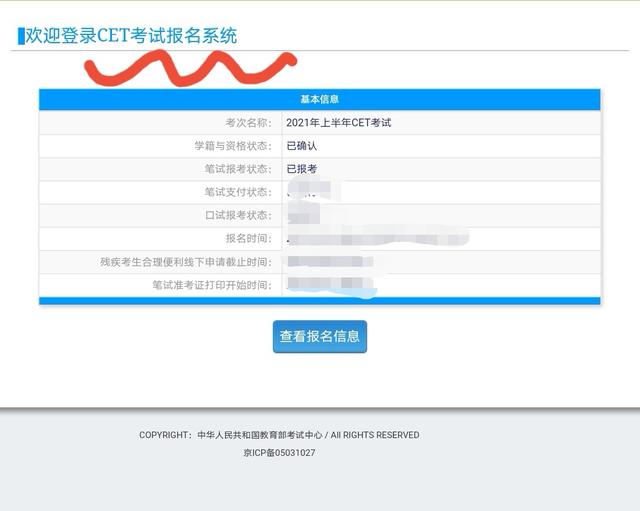Select the 2021年上半年CET考试 value
The height and width of the screenshot is (511, 640).
point(338,123)
